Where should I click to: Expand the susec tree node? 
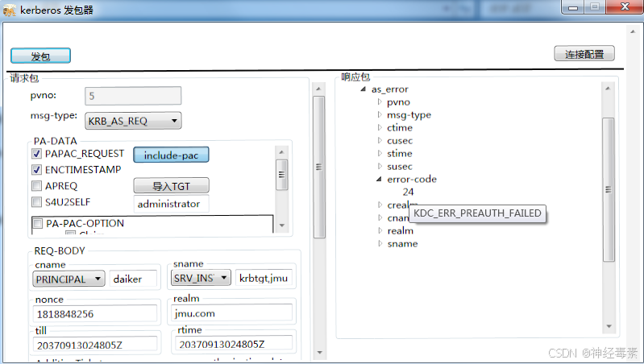click(x=380, y=166)
